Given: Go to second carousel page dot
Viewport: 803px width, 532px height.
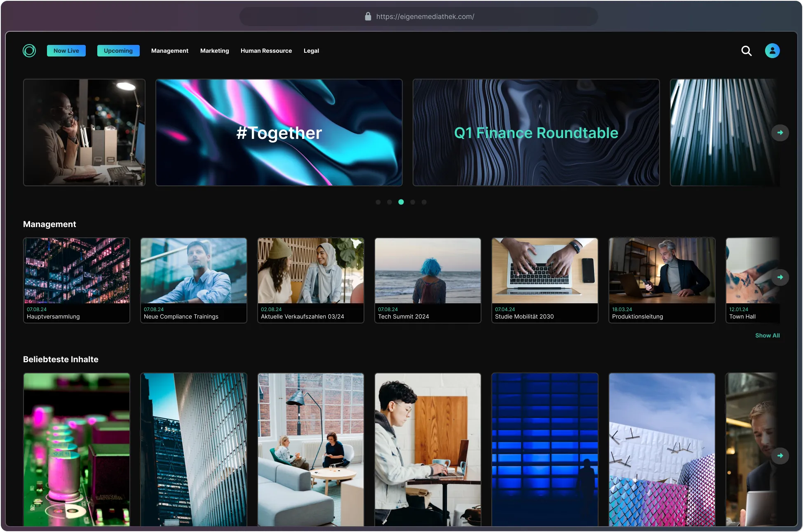Looking at the screenshot, I should pyautogui.click(x=390, y=202).
